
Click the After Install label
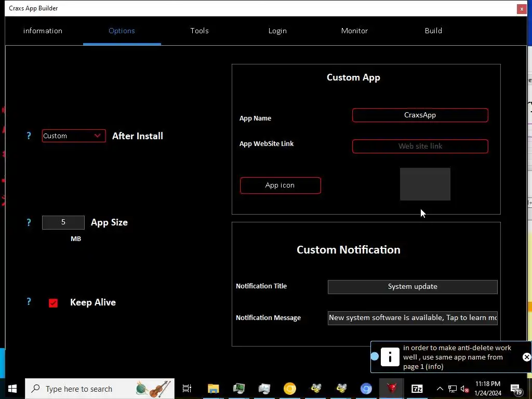click(x=137, y=136)
